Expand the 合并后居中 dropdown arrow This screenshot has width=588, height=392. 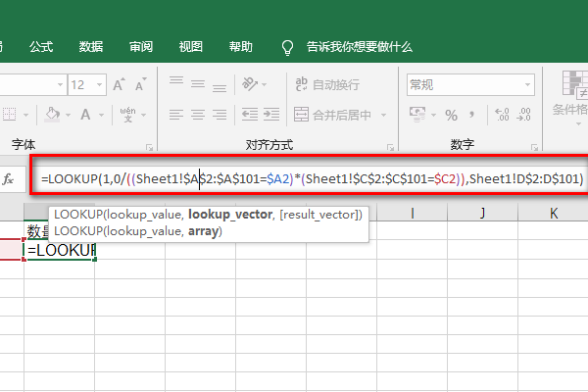[379, 115]
